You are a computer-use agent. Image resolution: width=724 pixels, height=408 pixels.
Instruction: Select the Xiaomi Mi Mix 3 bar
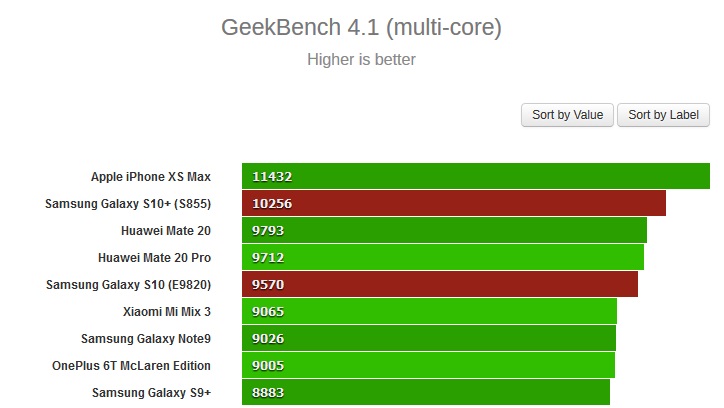[x=429, y=311]
